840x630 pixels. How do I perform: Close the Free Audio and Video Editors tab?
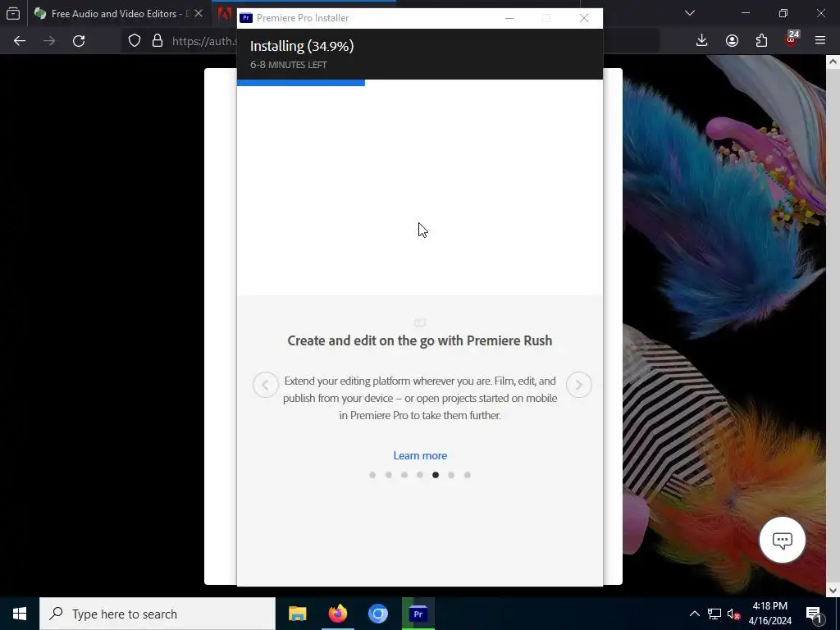tap(199, 13)
